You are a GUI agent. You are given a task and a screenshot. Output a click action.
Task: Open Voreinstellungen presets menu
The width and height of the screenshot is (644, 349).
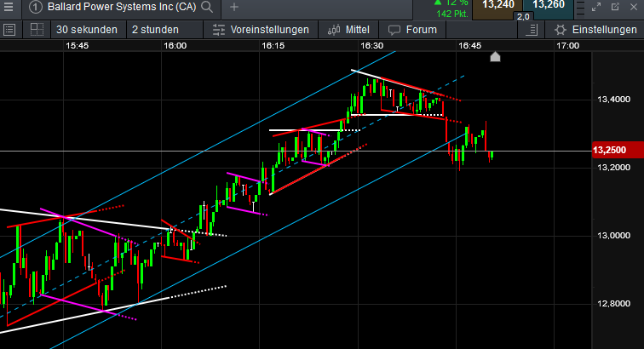pos(261,30)
